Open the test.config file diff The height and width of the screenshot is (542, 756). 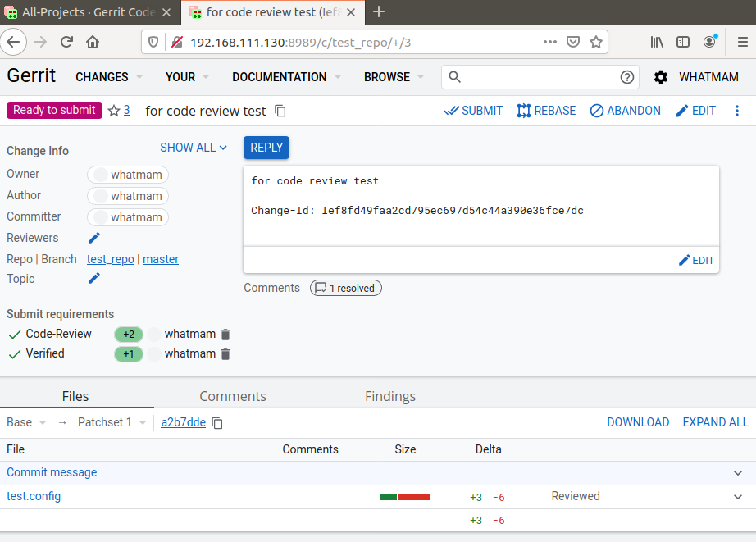(34, 496)
